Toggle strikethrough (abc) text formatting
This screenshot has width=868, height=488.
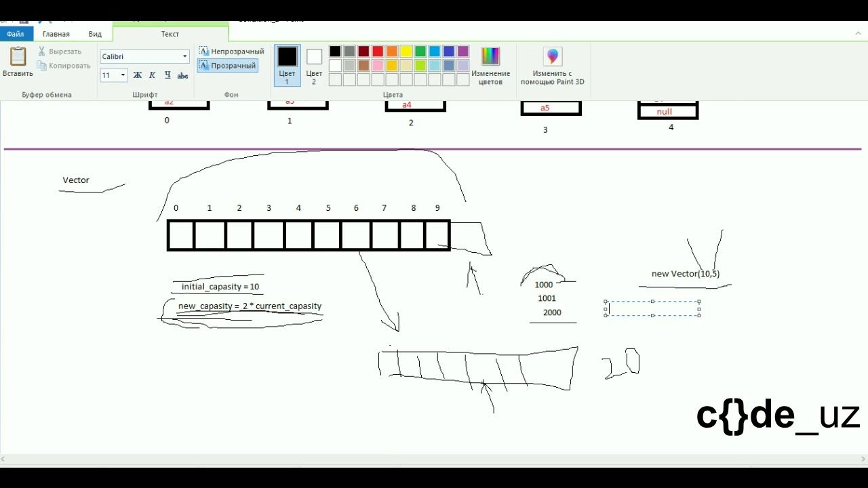pyautogui.click(x=182, y=75)
